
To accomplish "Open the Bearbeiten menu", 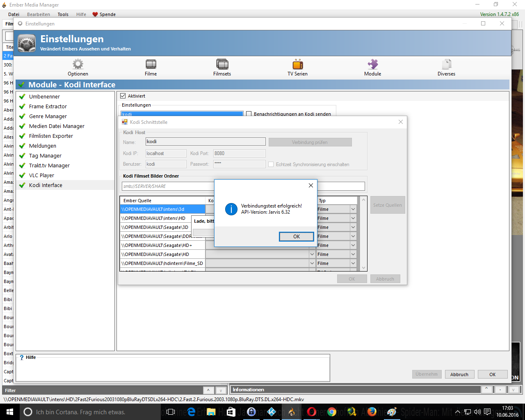I will [39, 14].
